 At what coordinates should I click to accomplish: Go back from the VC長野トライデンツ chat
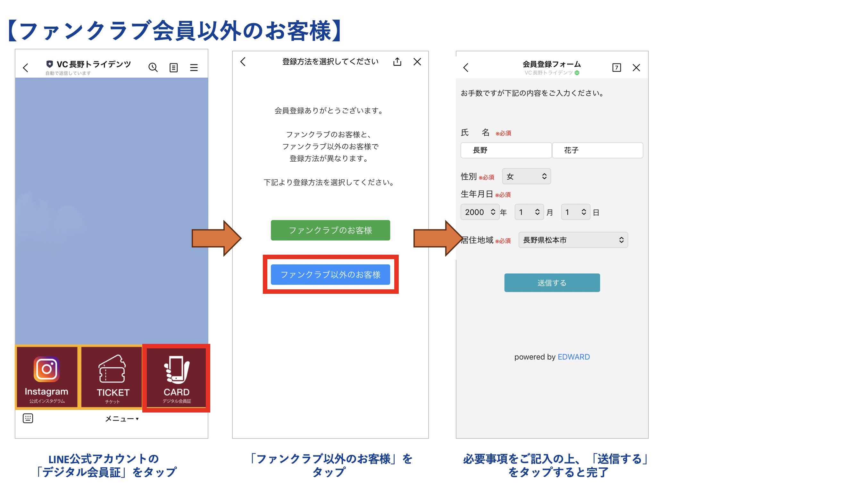(26, 68)
